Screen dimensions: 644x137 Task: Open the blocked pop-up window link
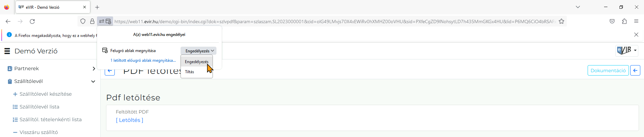pos(143,60)
